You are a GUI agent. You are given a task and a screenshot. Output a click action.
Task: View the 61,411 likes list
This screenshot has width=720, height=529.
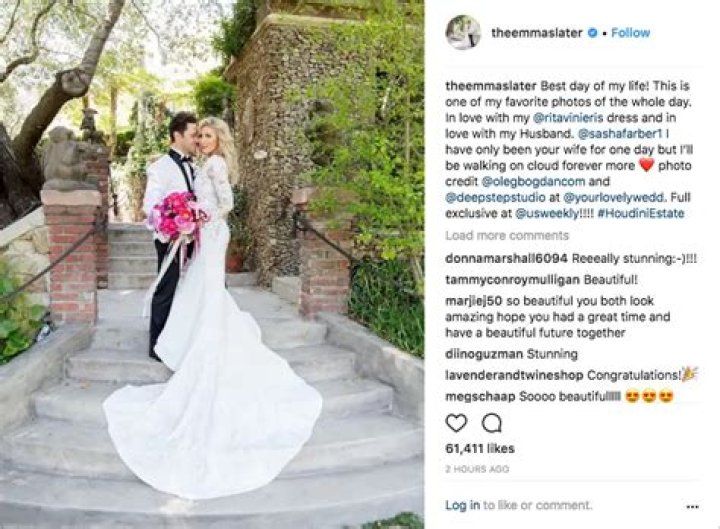[x=480, y=449]
